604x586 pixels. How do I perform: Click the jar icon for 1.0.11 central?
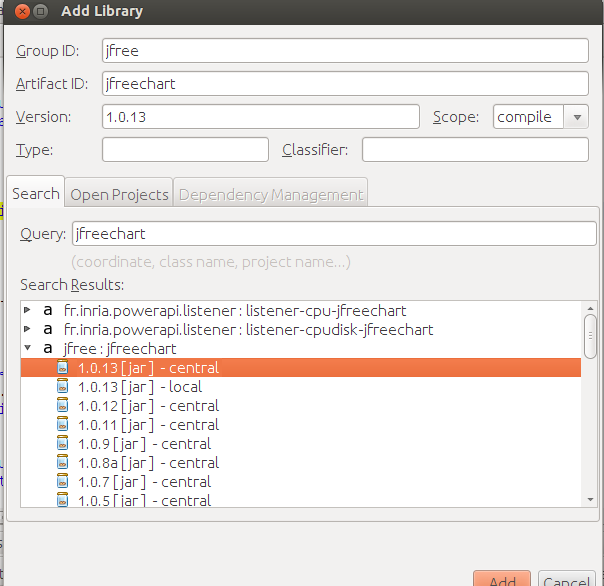click(x=62, y=424)
